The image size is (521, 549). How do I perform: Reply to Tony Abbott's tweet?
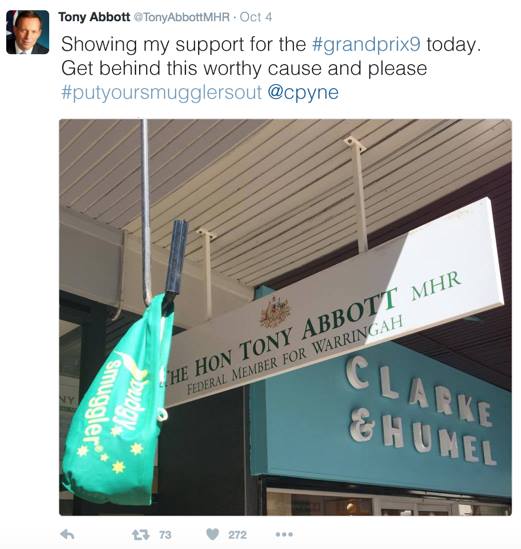pos(67,534)
